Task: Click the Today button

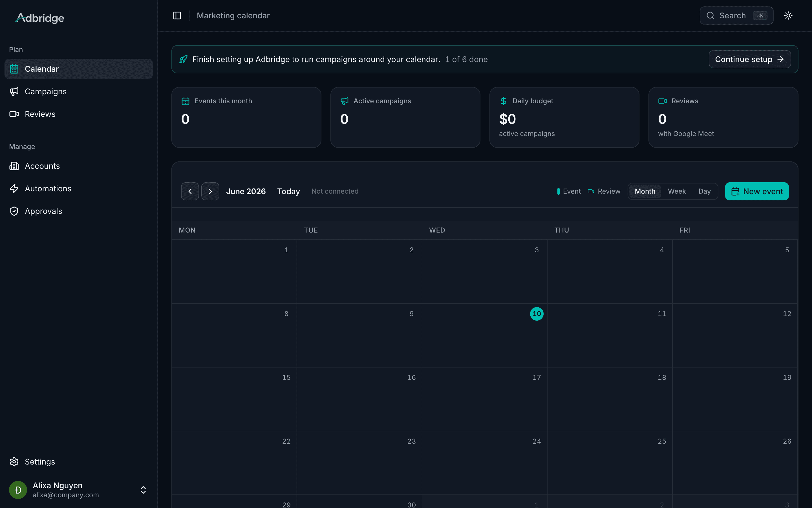Action: pyautogui.click(x=288, y=191)
